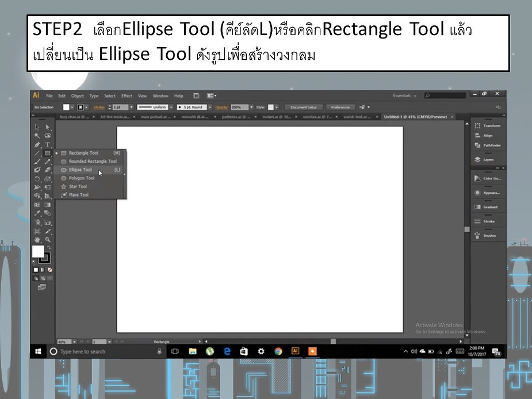Choose the Column Graph tool
Screen dimensions: 532x399
(x=48, y=222)
